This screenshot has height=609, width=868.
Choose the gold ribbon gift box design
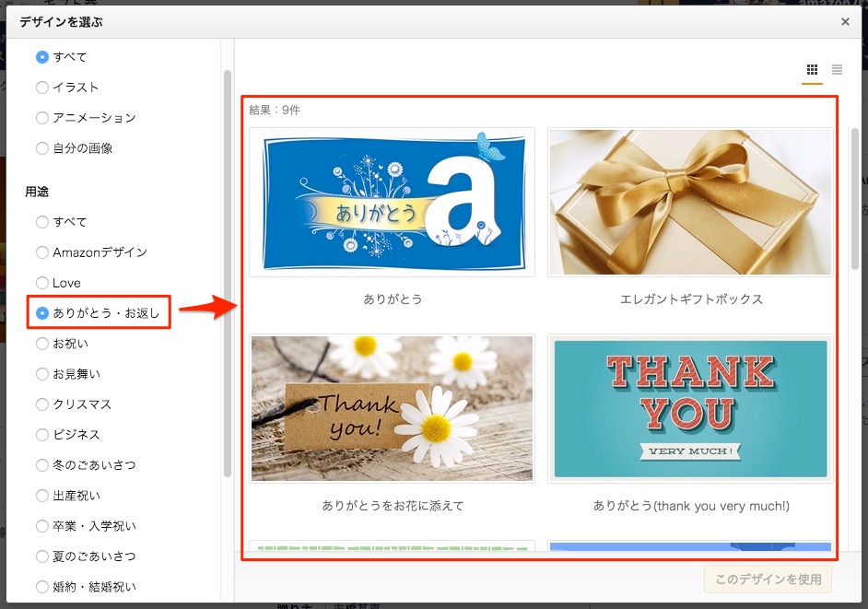point(690,202)
